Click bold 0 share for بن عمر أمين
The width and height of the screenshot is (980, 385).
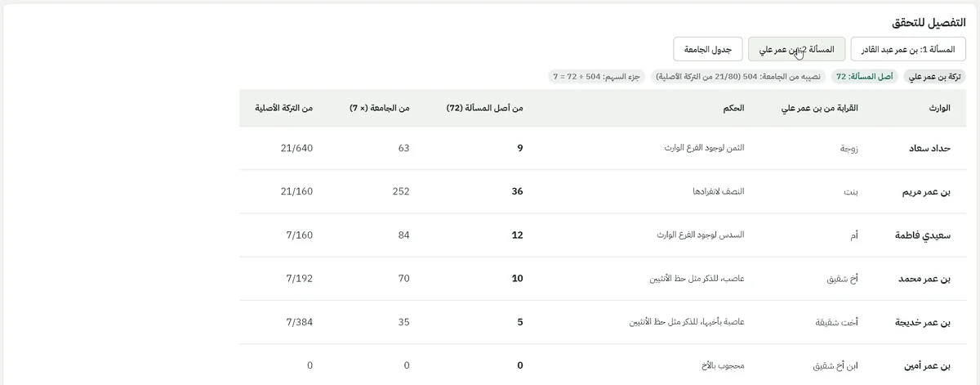tap(519, 365)
